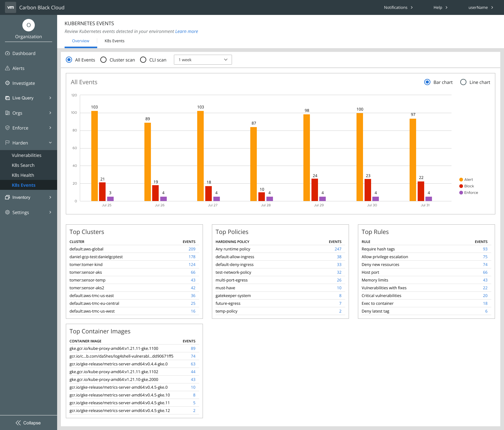Open the 1 week time range dropdown
Image resolution: width=504 pixels, height=430 pixels.
203,60
